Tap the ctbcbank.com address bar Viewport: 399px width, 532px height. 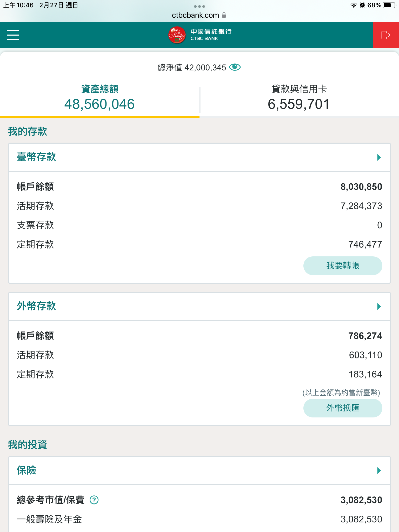[x=195, y=15]
